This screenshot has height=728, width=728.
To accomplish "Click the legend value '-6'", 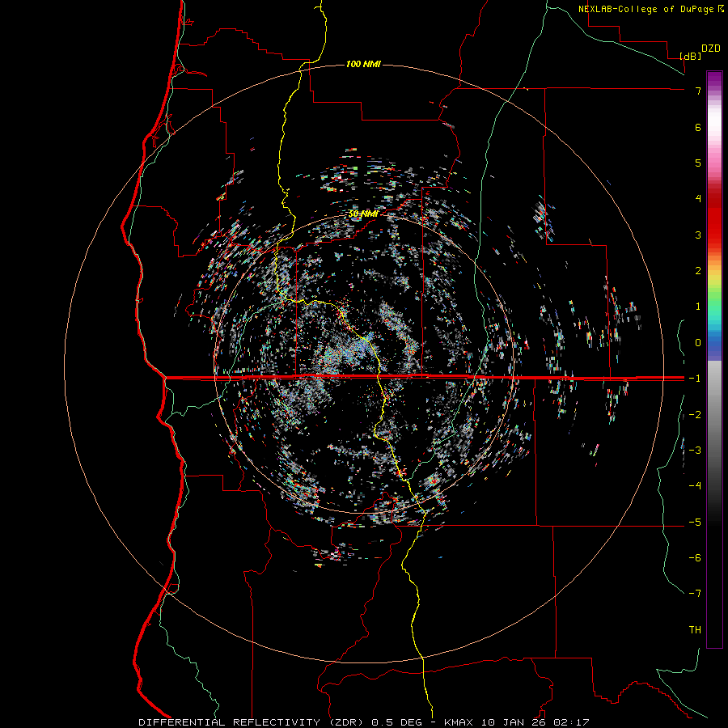I will [695, 557].
